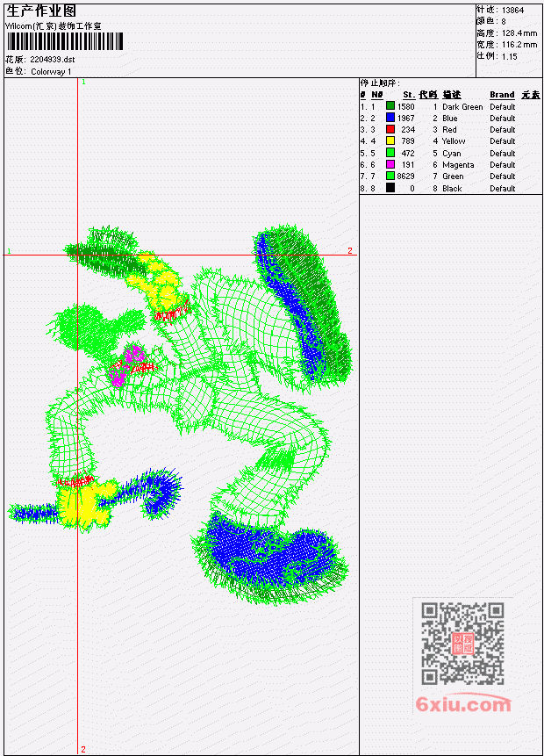The width and height of the screenshot is (544, 756).
Task: Click the Dark Green color swatch in row 1
Action: 390,106
